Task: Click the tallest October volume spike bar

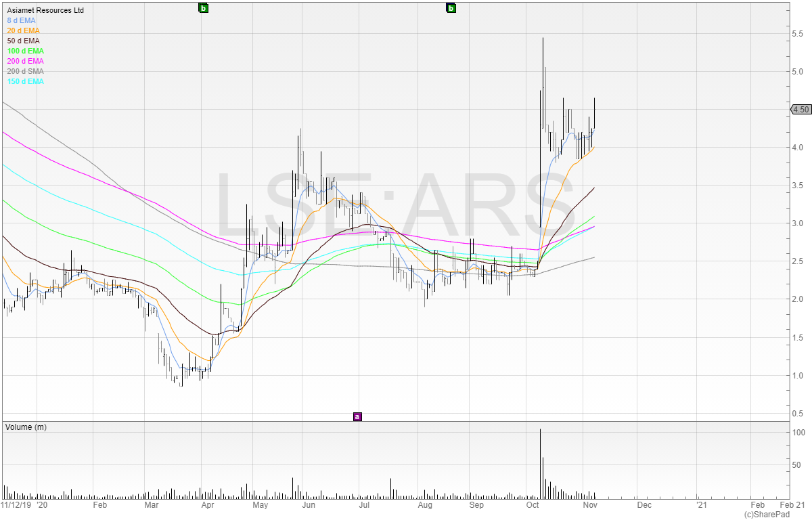Action: click(540, 464)
